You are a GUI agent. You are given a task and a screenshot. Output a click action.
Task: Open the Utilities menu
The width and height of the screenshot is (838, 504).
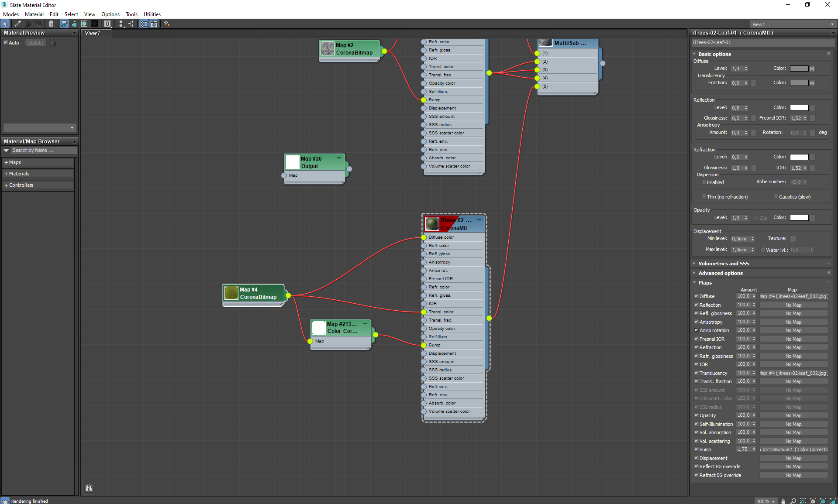click(x=152, y=14)
